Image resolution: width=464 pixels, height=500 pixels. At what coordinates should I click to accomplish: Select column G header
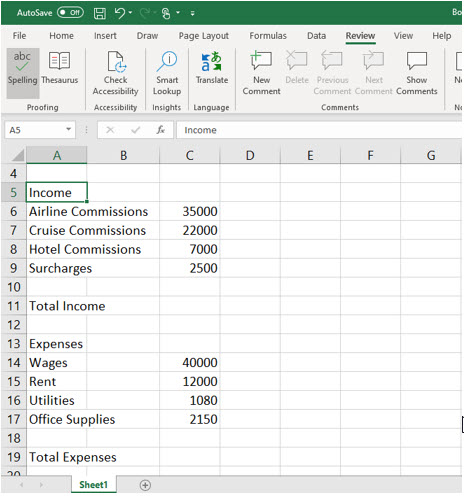click(x=431, y=155)
